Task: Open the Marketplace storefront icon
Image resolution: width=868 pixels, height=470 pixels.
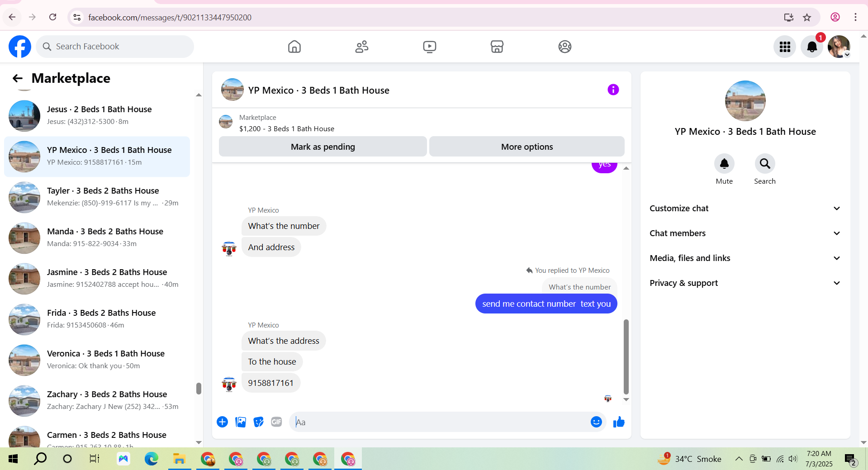Action: (x=497, y=47)
